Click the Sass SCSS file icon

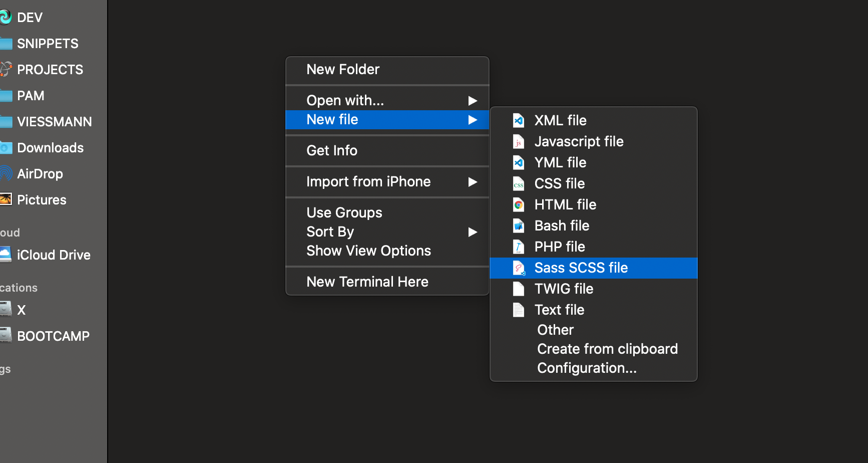[x=519, y=268]
